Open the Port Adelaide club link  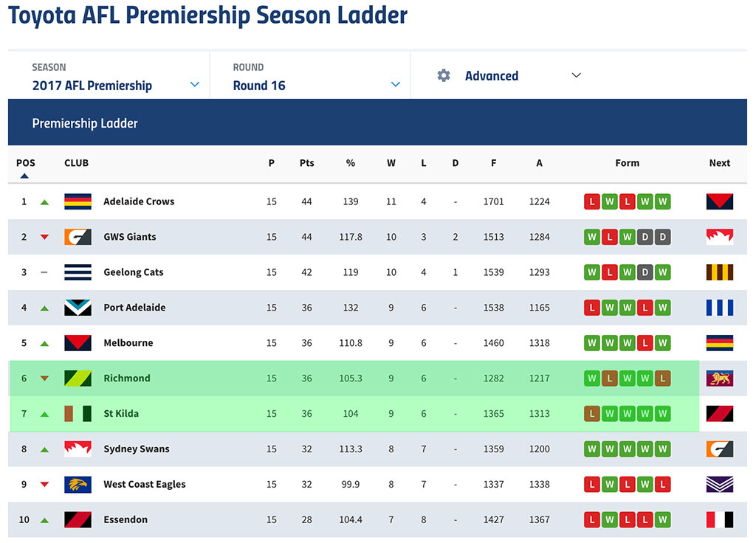(x=134, y=308)
